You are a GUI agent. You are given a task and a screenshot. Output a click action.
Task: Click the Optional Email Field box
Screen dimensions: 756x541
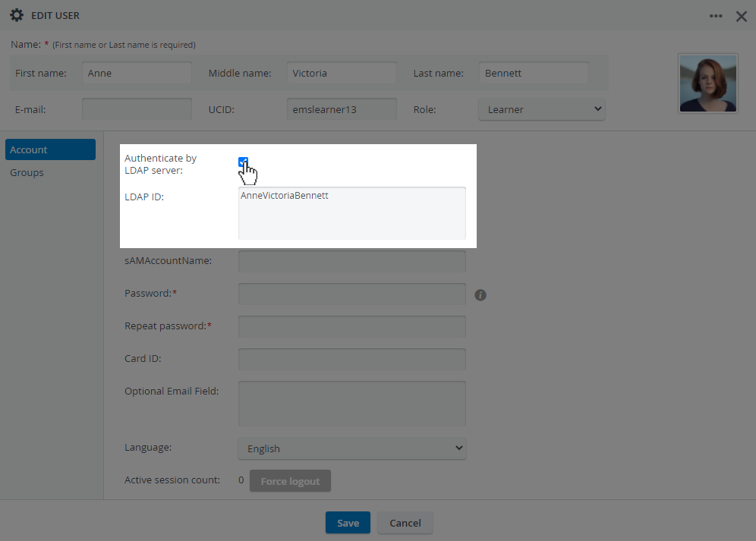(352, 404)
